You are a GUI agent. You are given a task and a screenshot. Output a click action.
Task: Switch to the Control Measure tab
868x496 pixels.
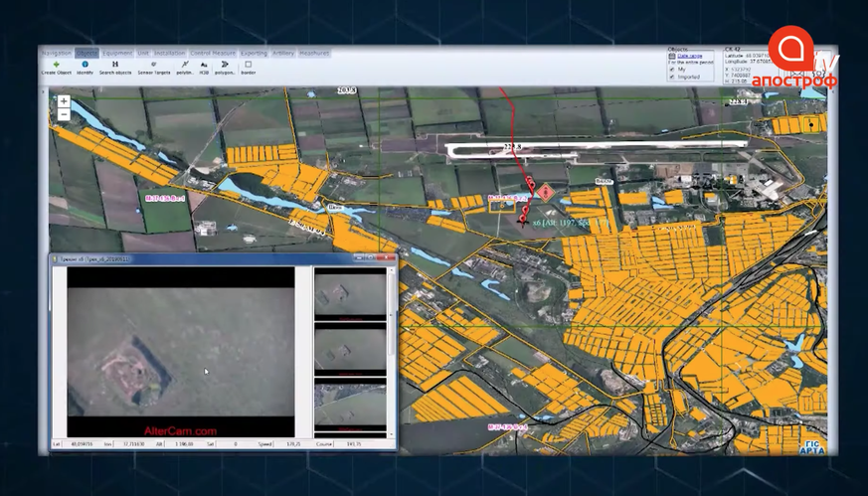pos(213,53)
